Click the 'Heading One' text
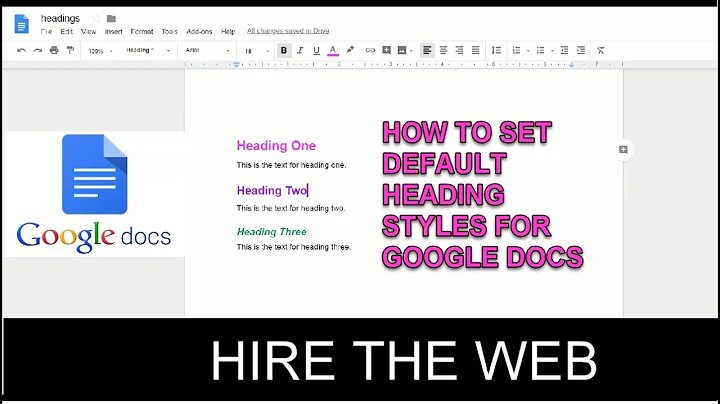The height and width of the screenshot is (404, 720). pos(276,146)
